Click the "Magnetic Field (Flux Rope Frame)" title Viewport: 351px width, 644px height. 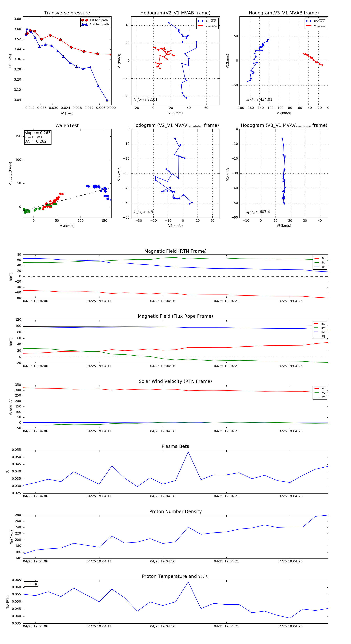175,316
